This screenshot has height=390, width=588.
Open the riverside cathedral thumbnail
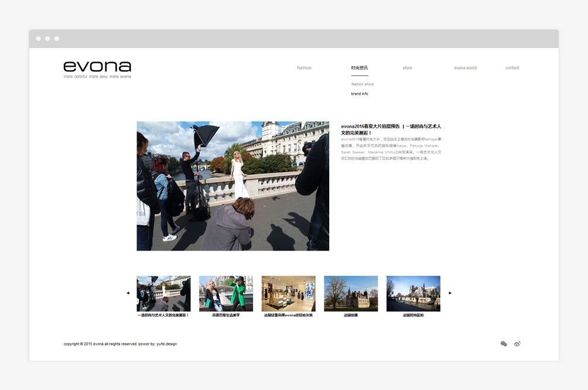tap(413, 293)
